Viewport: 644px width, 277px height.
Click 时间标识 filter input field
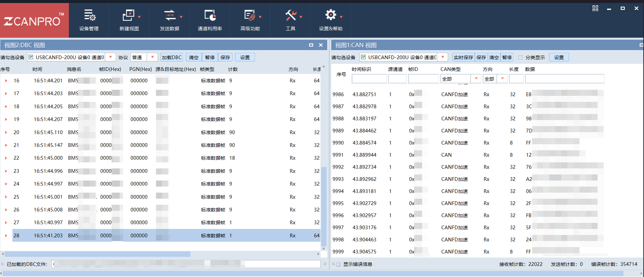[x=369, y=79]
